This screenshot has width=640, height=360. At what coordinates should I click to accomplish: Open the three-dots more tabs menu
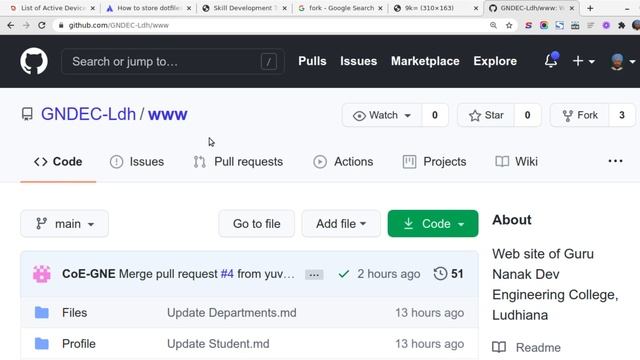615,161
